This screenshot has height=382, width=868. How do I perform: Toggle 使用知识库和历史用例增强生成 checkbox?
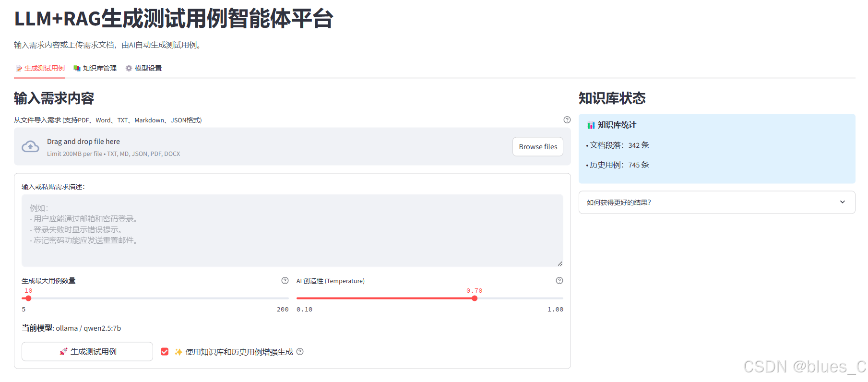(x=165, y=352)
